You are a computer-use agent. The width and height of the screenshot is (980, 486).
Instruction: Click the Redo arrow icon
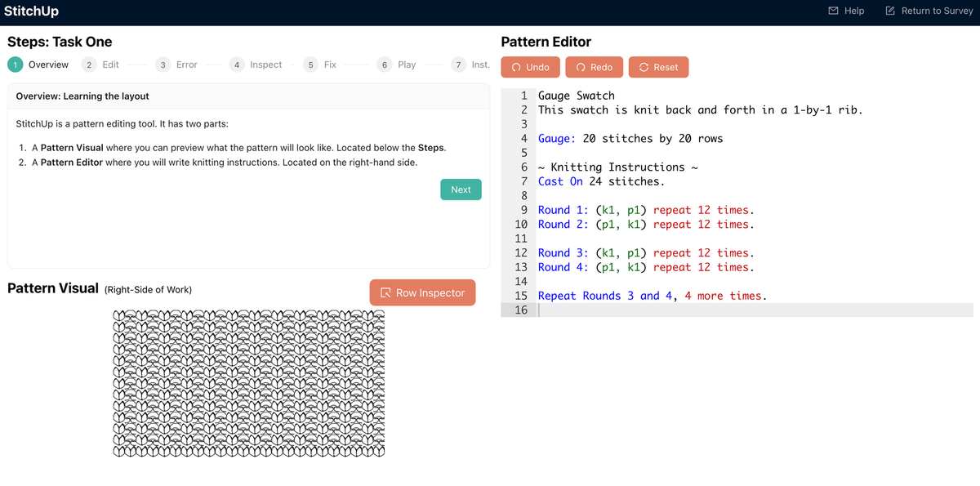[x=580, y=67]
